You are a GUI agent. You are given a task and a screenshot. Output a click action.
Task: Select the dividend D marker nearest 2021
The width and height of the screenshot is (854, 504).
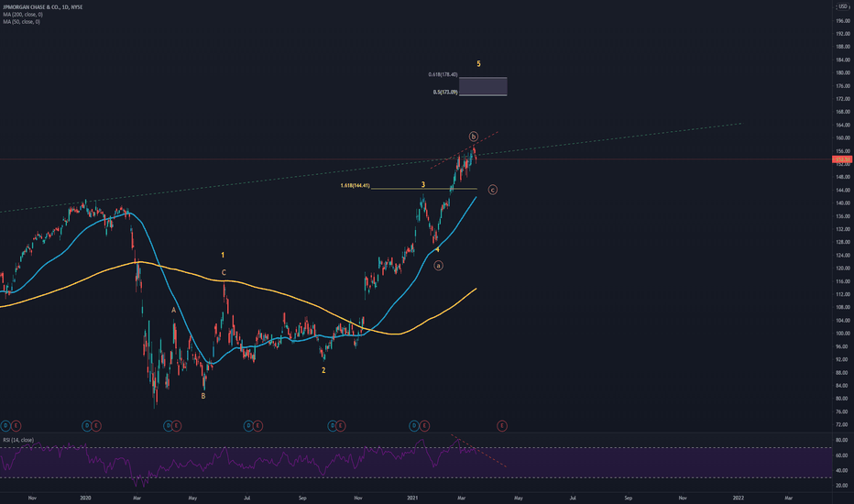(x=414, y=425)
